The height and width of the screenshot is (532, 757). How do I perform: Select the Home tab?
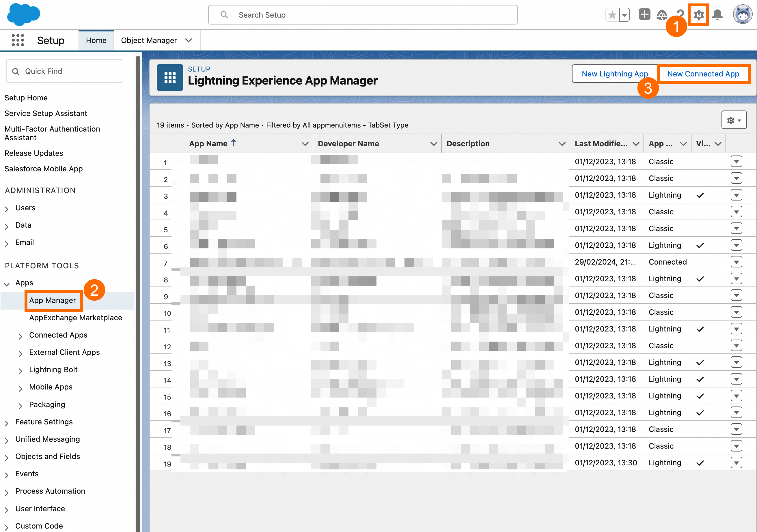coord(96,40)
